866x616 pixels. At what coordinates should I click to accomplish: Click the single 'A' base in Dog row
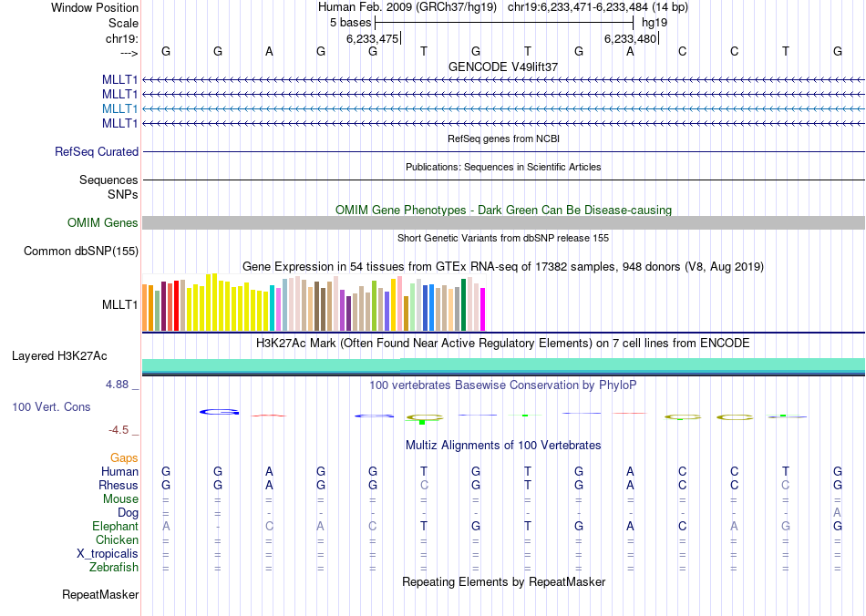(837, 513)
